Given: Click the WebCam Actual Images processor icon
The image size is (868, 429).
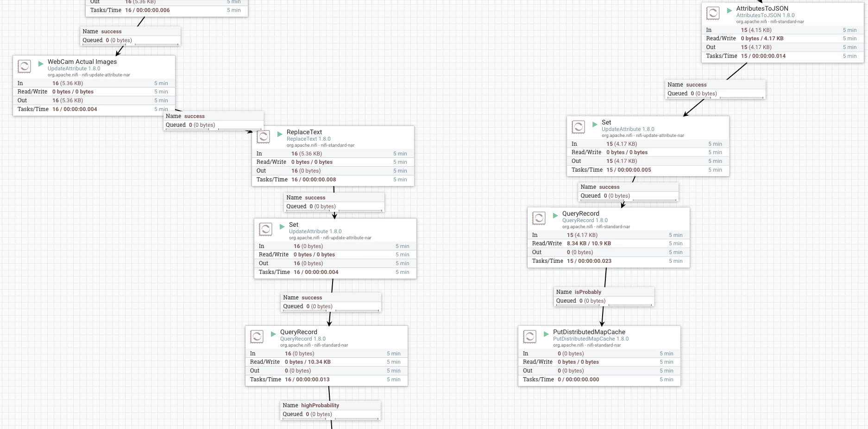Looking at the screenshot, I should (25, 66).
